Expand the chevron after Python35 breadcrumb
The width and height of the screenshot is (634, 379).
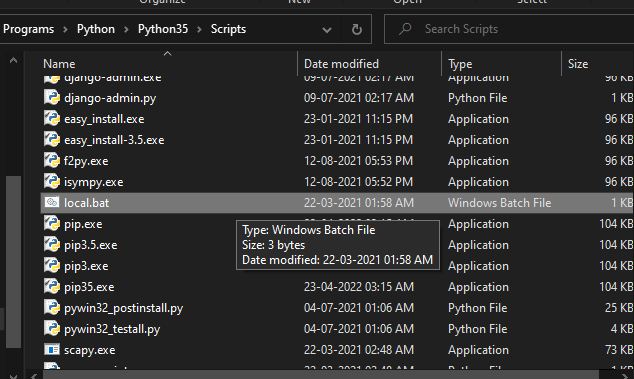(x=199, y=30)
